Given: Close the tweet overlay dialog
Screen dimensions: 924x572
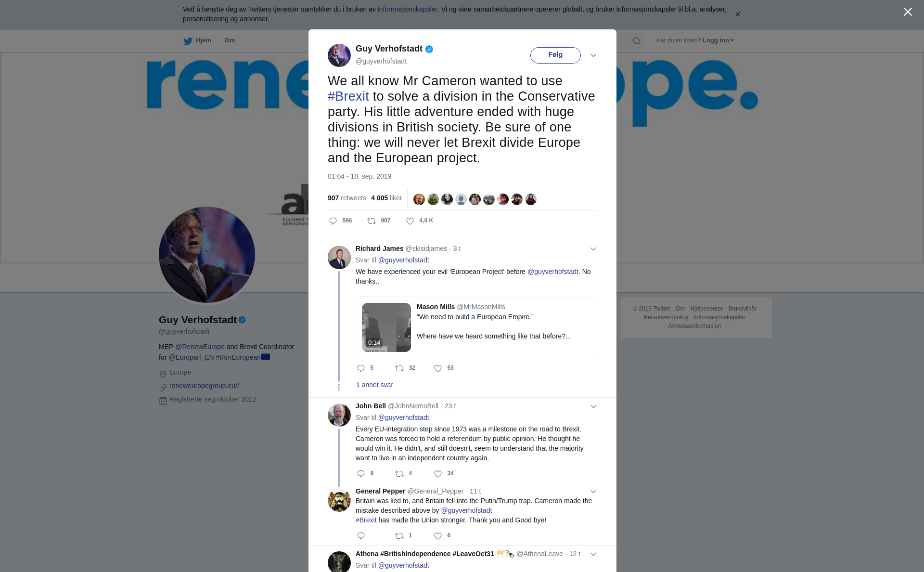Looking at the screenshot, I should click(x=908, y=12).
